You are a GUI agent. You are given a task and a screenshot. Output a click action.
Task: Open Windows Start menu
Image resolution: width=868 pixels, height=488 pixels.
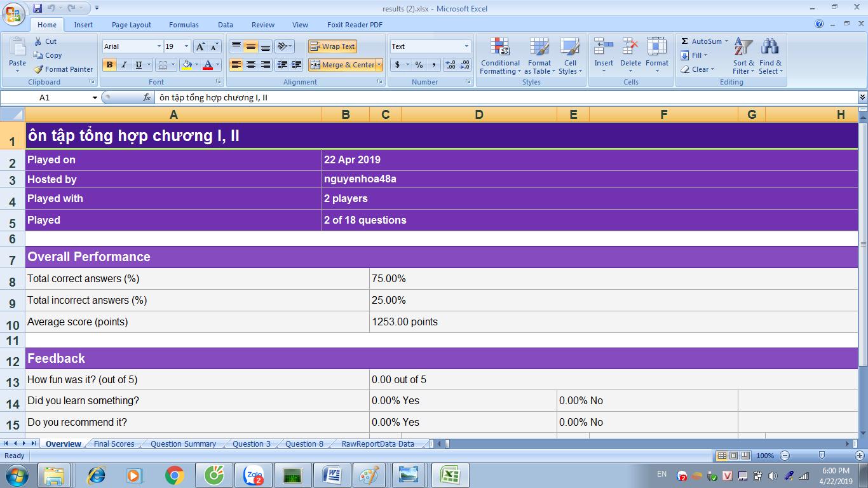click(x=16, y=475)
